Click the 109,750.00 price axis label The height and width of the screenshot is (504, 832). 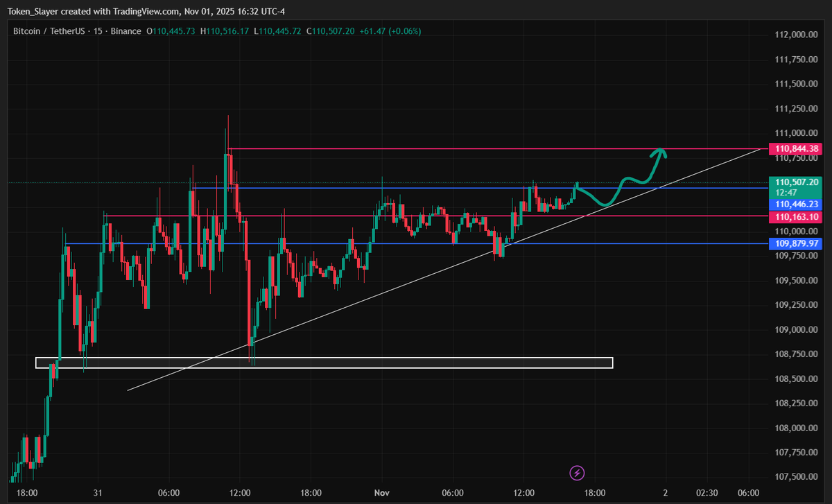pos(797,256)
